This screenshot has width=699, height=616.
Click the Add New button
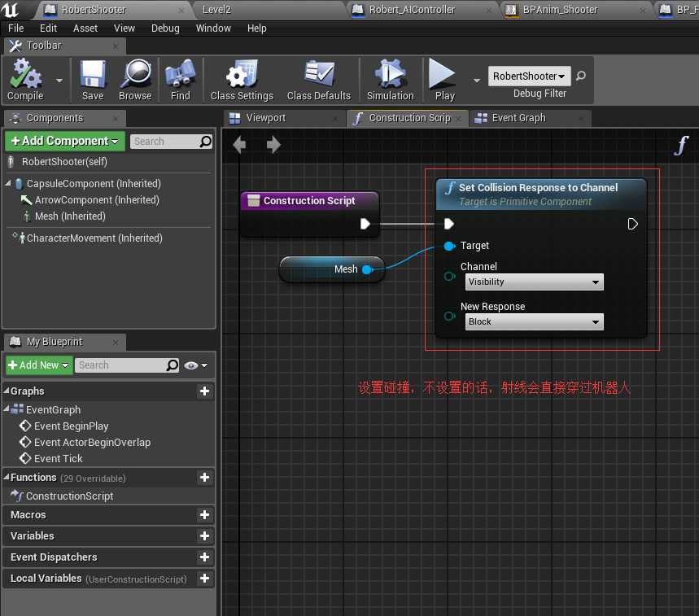[39, 365]
